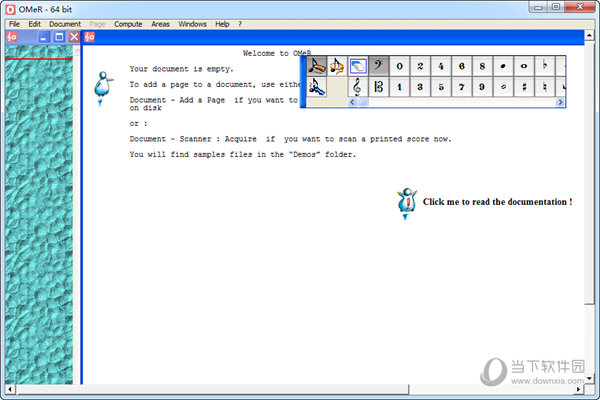
Task: Click the bottom horizontal scrollbar right arrow
Action: [x=579, y=390]
